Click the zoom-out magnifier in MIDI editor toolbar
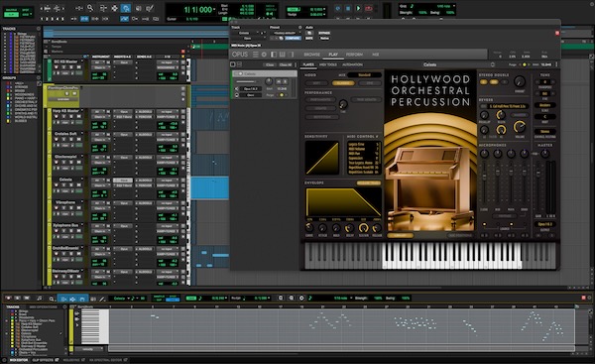Image resolution: width=595 pixels, height=364 pixels. 281,299
